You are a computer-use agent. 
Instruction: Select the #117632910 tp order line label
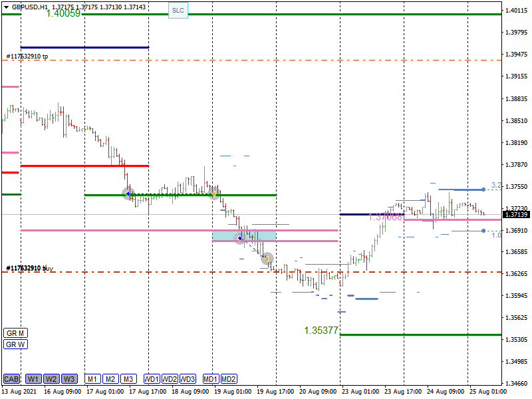point(27,57)
